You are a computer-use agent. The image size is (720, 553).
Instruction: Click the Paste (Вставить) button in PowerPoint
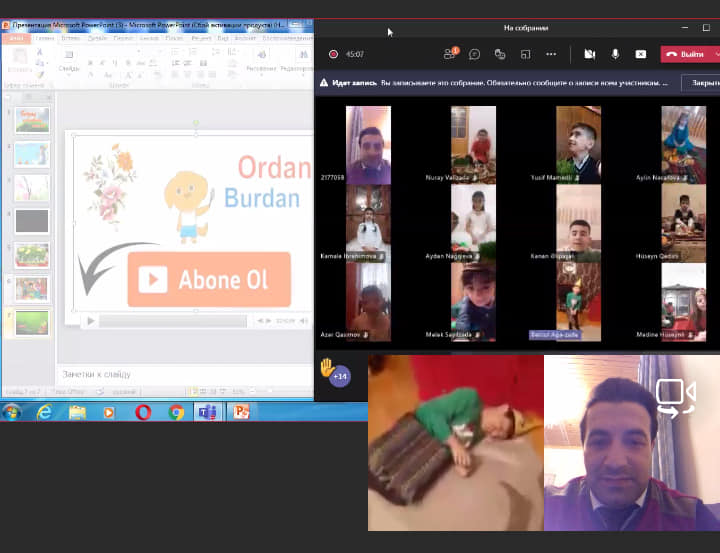19,61
